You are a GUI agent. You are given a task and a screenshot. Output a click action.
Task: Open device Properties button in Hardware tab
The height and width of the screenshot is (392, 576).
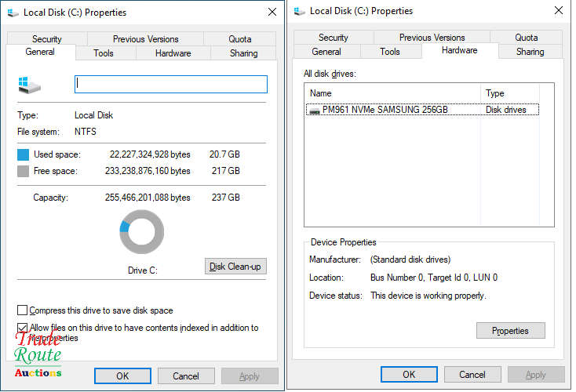(x=510, y=331)
